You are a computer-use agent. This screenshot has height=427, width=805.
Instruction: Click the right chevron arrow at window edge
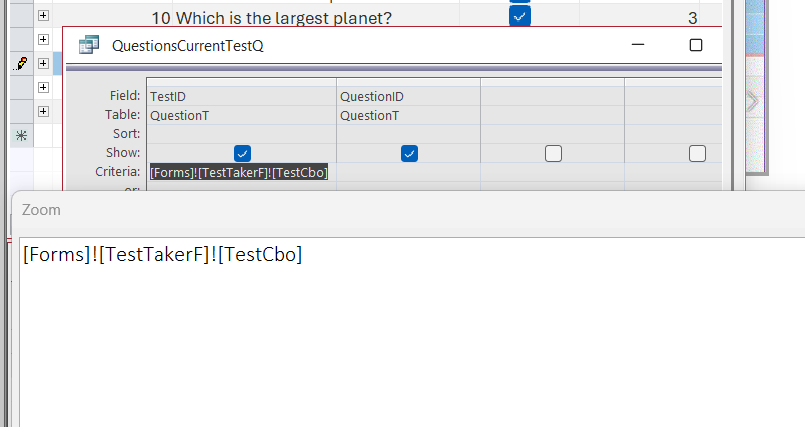coord(752,101)
